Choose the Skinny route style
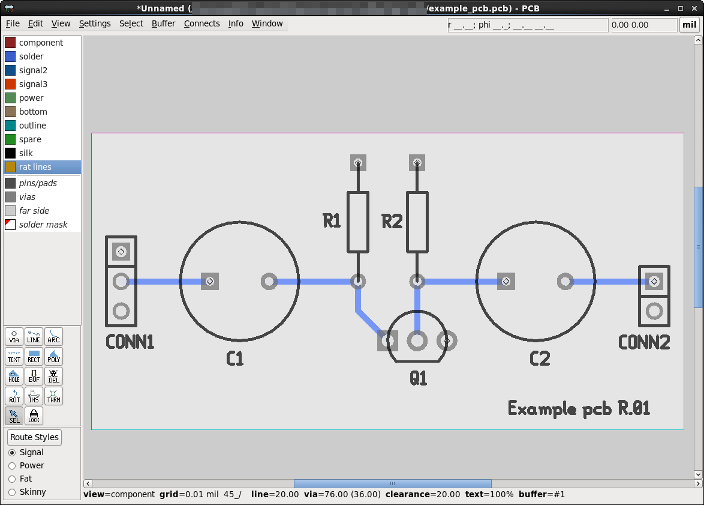The image size is (704, 505). (12, 492)
